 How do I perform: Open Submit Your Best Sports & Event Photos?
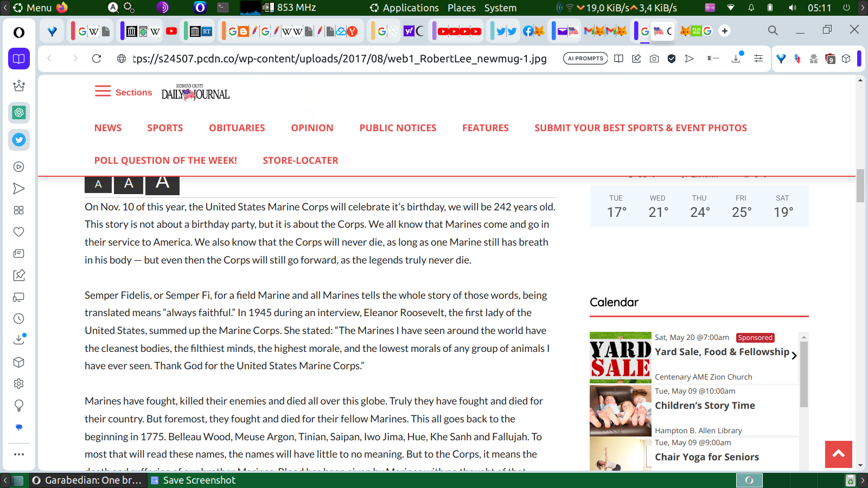(x=641, y=128)
